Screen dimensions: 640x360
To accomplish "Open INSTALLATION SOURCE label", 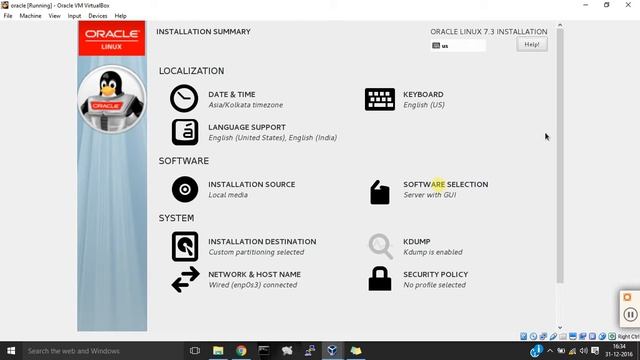I will tap(252, 184).
